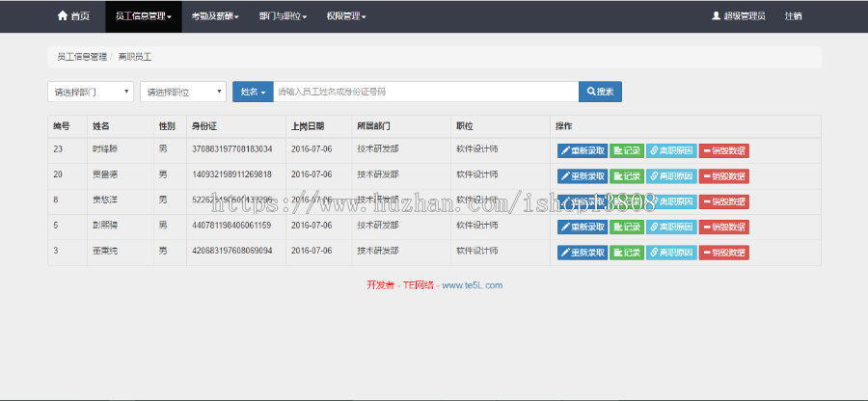868x401 pixels.
Task: Click 2016-07-06 date in row 23
Action: click(312, 148)
